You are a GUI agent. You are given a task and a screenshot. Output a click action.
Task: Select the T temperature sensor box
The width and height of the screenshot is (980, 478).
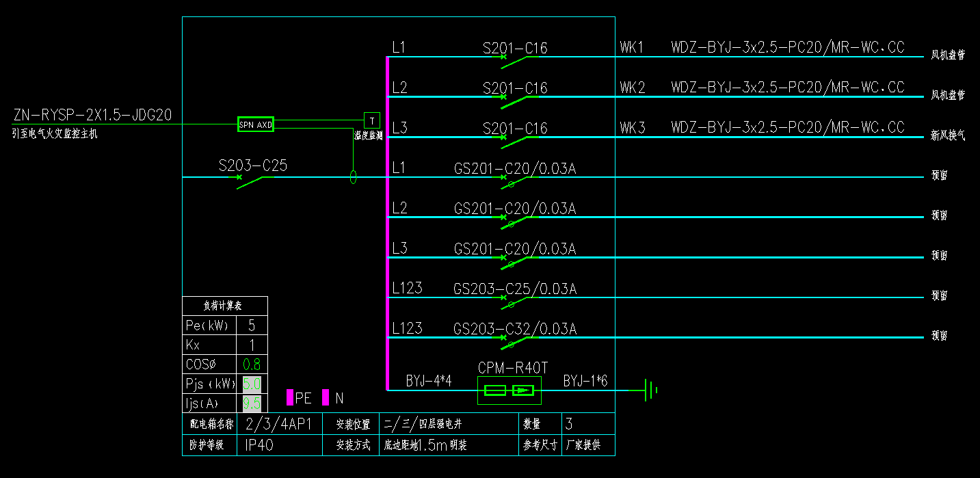371,120
